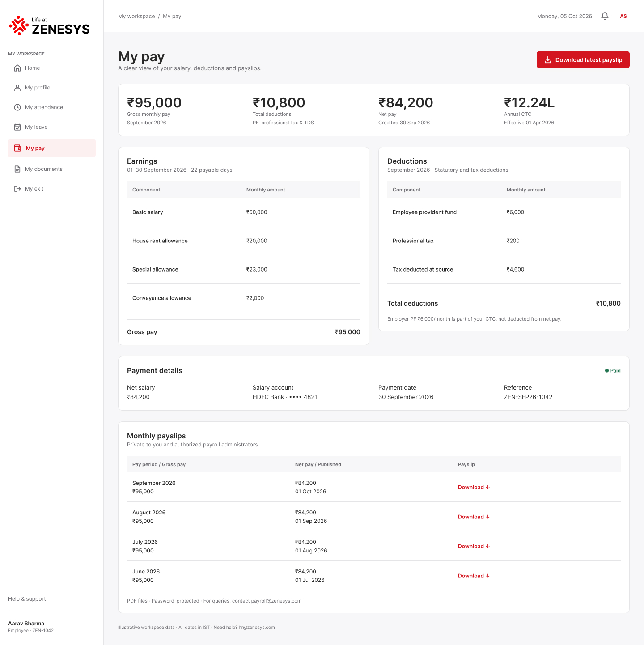The height and width of the screenshot is (645, 644).
Task: Click the My workspace breadcrumb
Action: click(x=136, y=16)
